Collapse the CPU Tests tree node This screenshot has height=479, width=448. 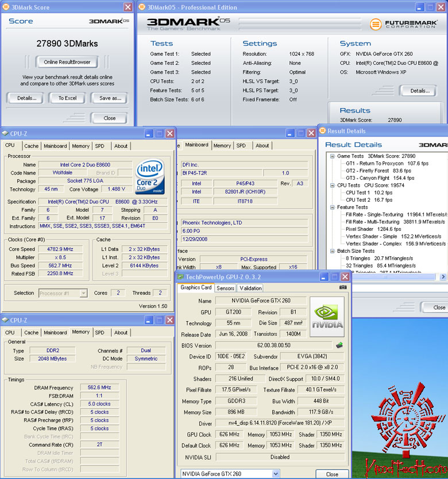tap(332, 185)
